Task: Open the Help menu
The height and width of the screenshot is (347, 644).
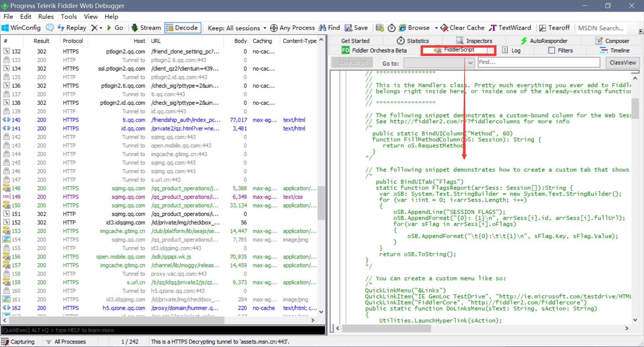Action: [111, 16]
